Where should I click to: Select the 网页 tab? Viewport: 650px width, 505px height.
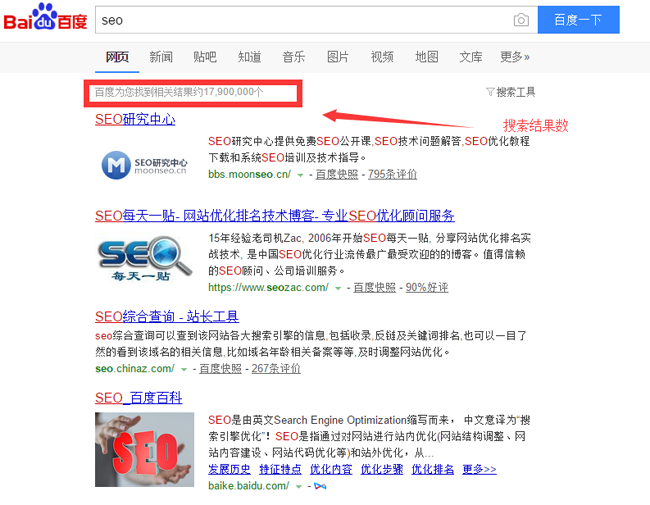[x=117, y=57]
